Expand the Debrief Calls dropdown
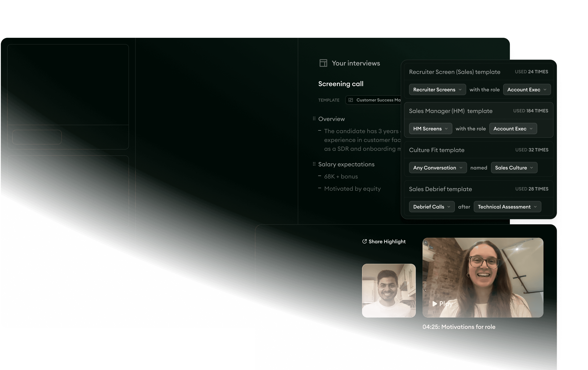The height and width of the screenshot is (370, 588). click(x=432, y=207)
